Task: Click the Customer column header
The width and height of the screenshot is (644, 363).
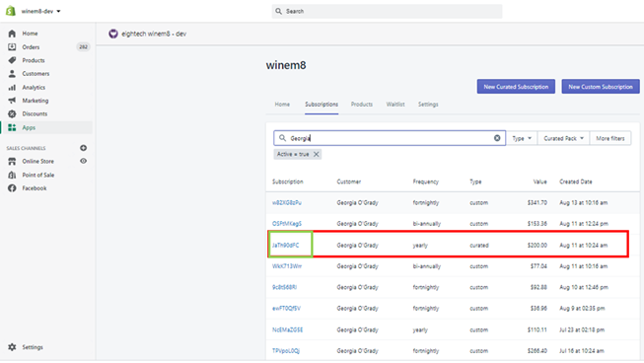Action: 349,181
